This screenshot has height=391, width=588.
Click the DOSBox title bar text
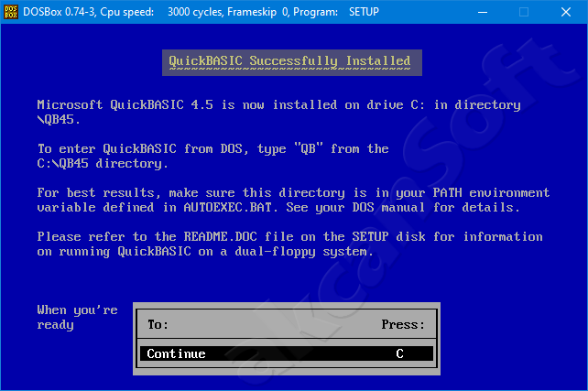point(201,12)
